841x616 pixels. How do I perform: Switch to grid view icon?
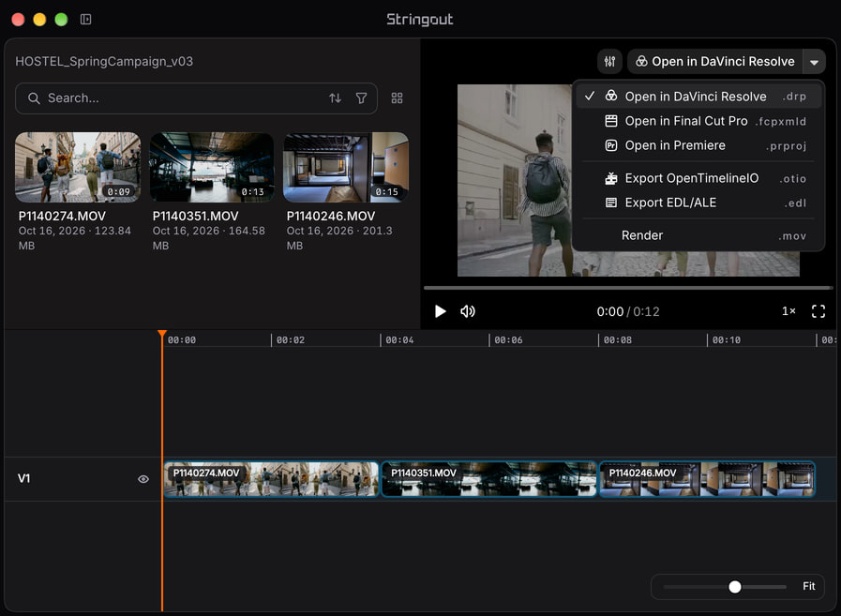click(397, 98)
